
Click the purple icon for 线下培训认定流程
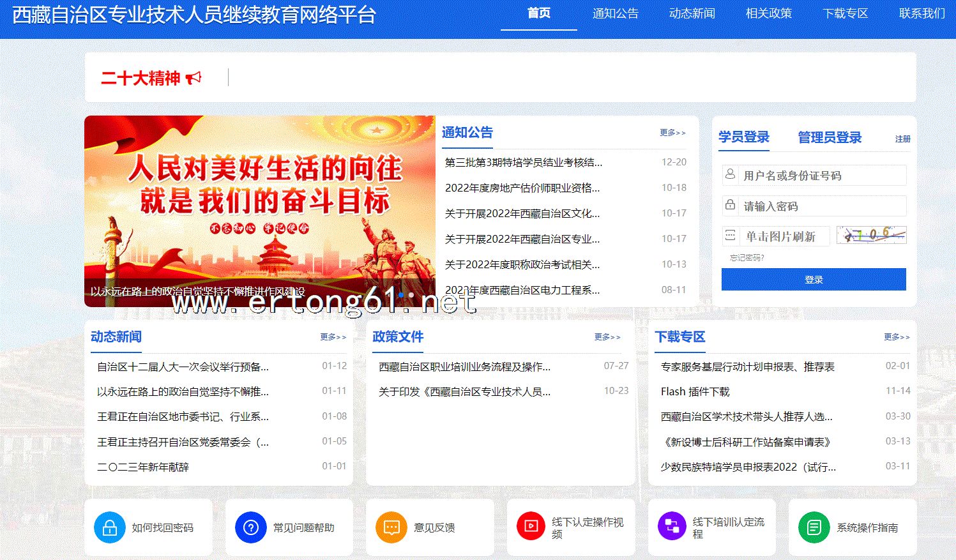[x=672, y=527]
